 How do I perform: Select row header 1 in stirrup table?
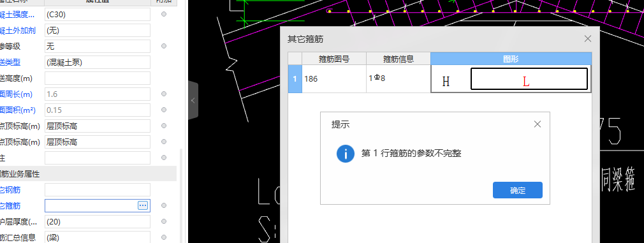pos(295,78)
